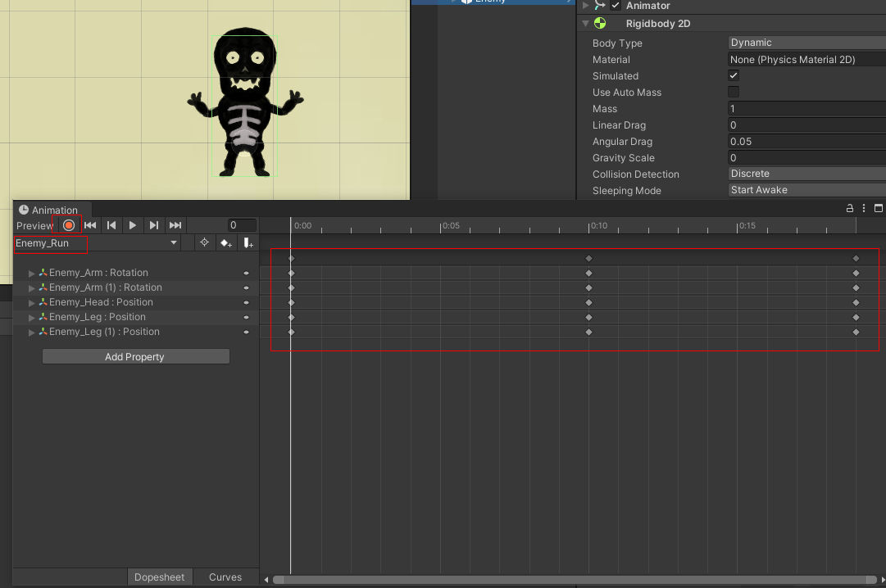Click the timeline horizontal scrollbar
Viewport: 886px width, 588px height.
pyautogui.click(x=575, y=580)
